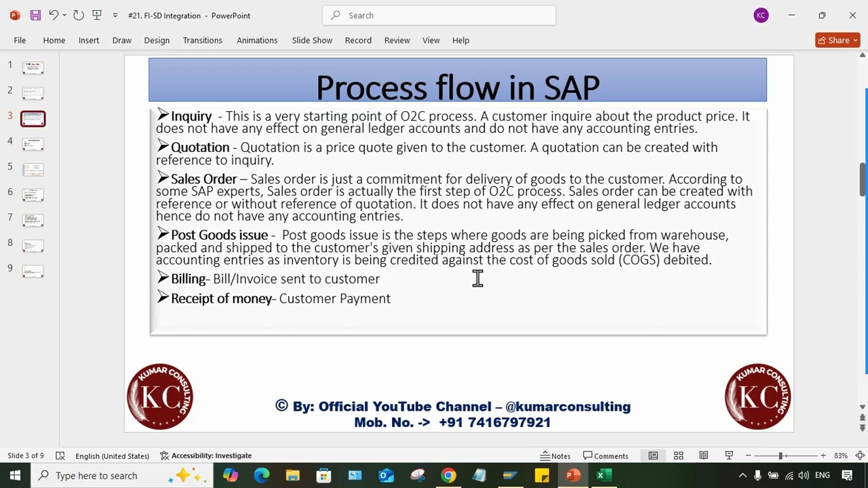Open the Record tab
Viewport: 868px width, 488px height.
coord(358,40)
